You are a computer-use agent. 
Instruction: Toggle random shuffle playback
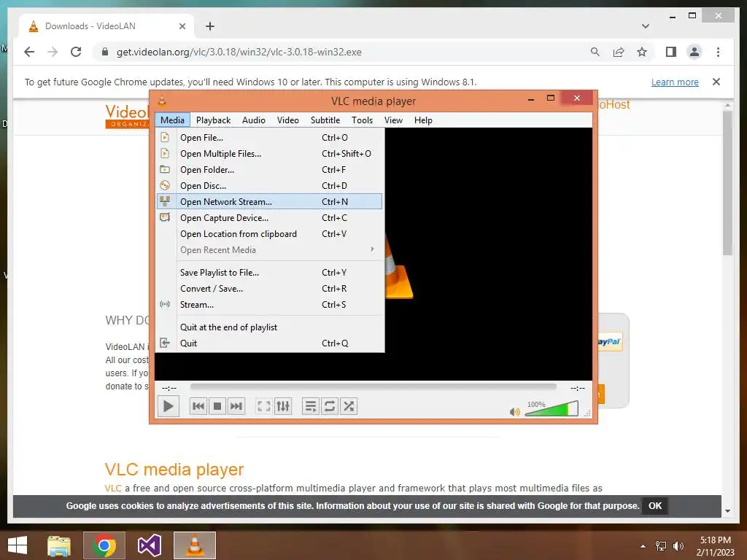tap(349, 406)
